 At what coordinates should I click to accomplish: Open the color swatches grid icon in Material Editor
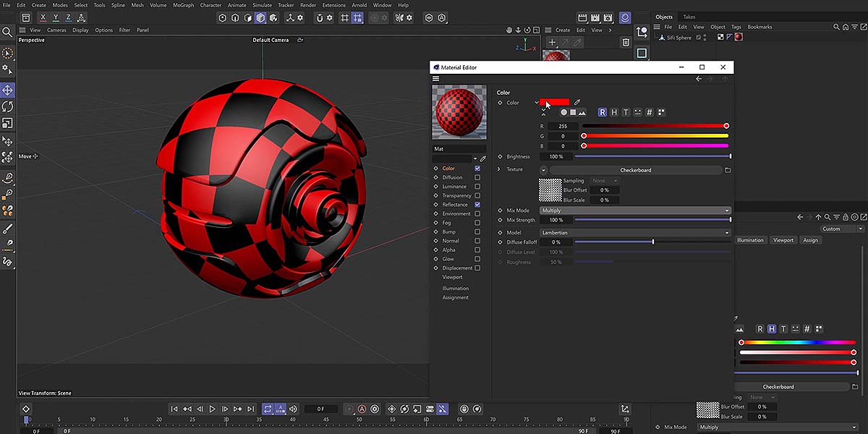661,112
